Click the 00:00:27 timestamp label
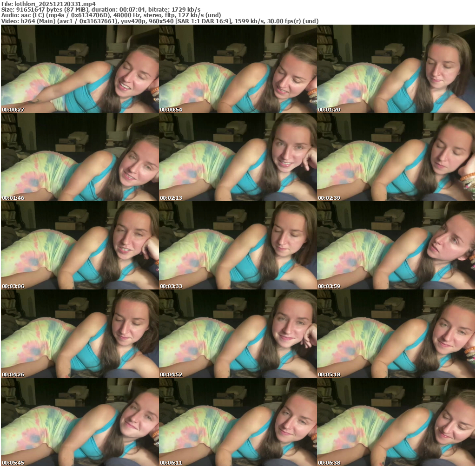The height and width of the screenshot is (466, 476). click(x=13, y=110)
